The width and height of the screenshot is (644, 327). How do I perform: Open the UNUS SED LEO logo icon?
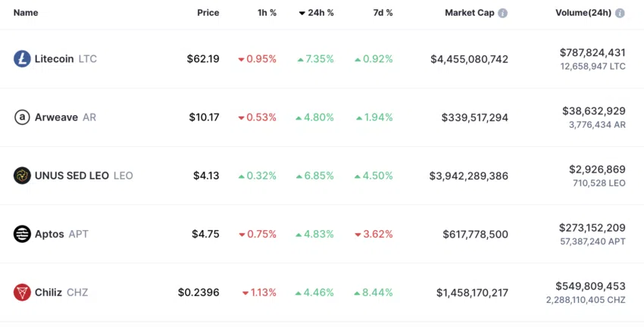[22, 176]
